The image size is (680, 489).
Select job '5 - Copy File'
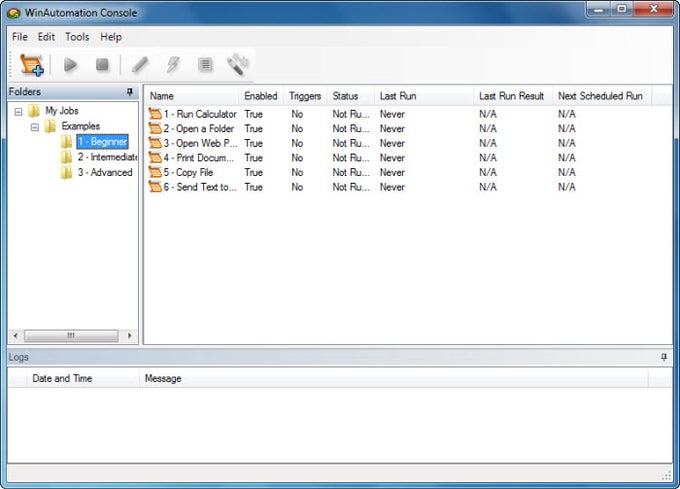tap(188, 172)
